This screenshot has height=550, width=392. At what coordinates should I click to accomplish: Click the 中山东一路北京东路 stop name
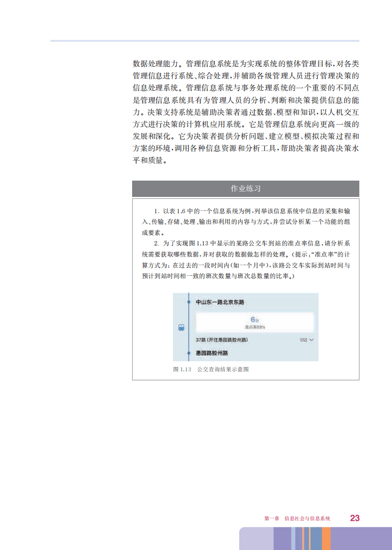pos(220,302)
